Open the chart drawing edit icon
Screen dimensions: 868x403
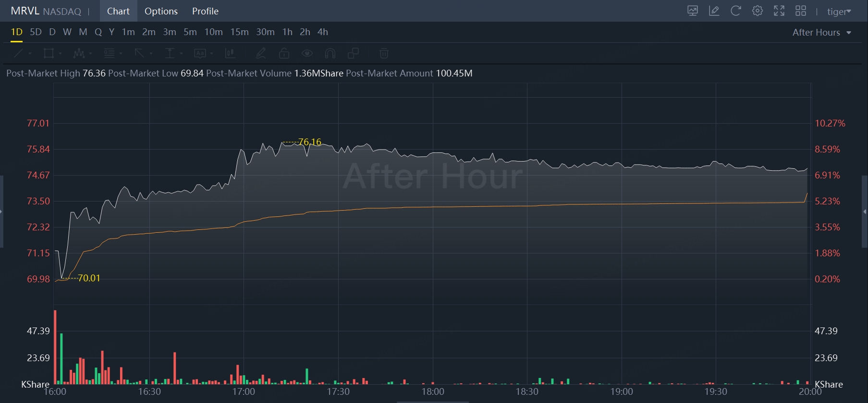pyautogui.click(x=714, y=11)
